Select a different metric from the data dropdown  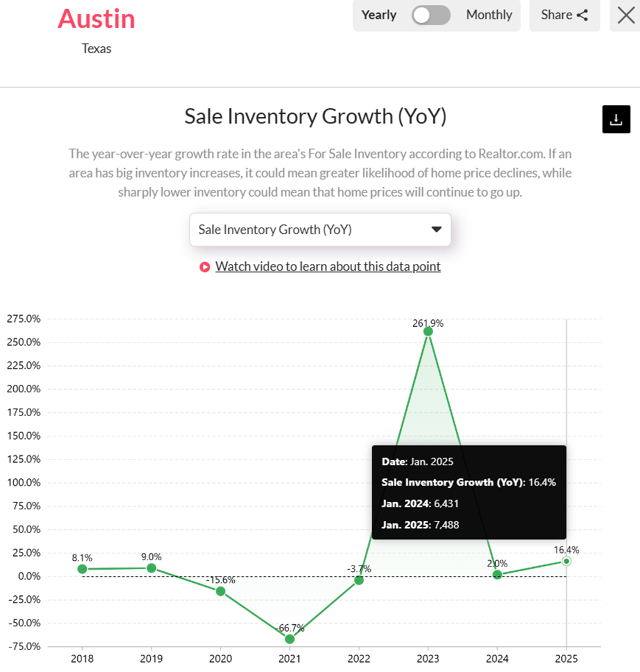point(320,229)
